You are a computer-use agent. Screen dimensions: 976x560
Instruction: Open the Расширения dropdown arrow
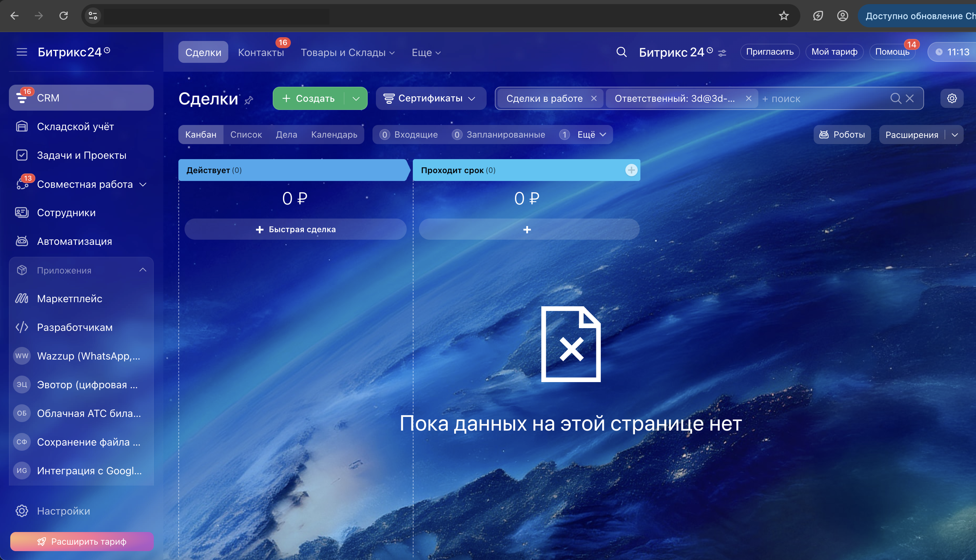pyautogui.click(x=954, y=135)
